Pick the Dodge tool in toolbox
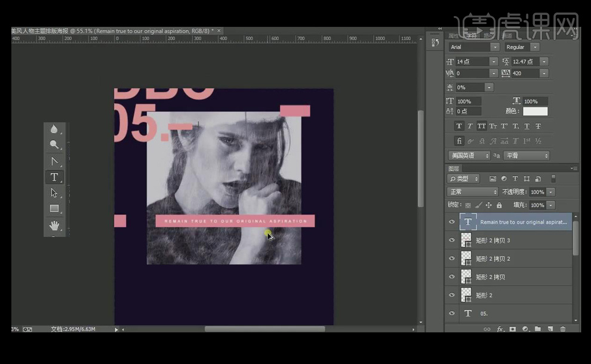 coord(54,144)
